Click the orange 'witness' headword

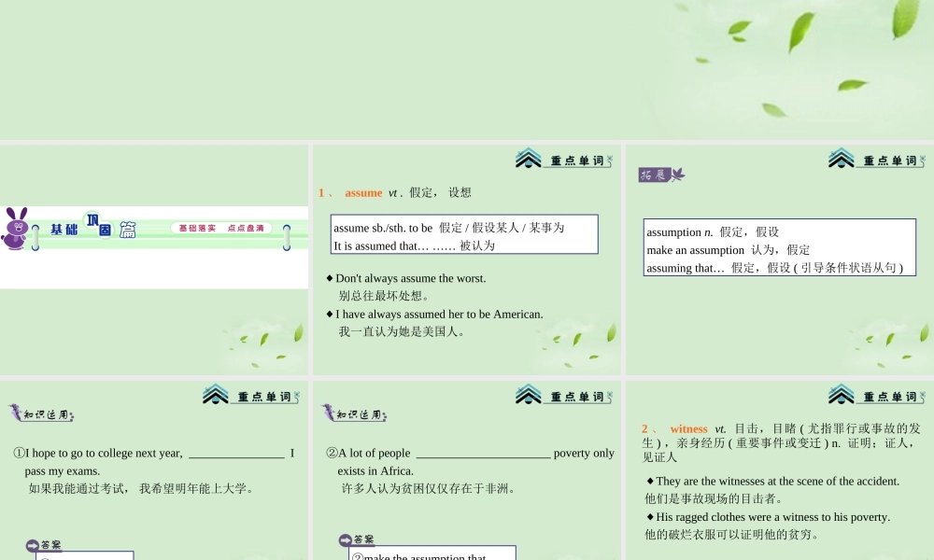click(x=688, y=428)
